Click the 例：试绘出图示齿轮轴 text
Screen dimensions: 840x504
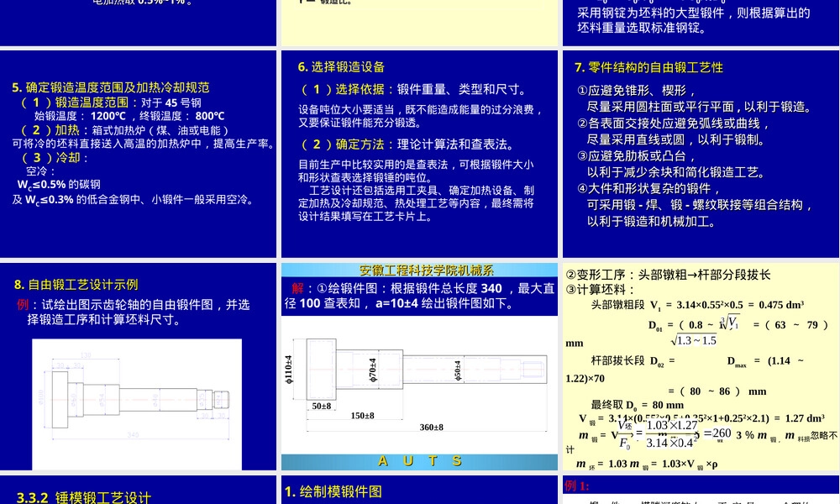point(133,312)
